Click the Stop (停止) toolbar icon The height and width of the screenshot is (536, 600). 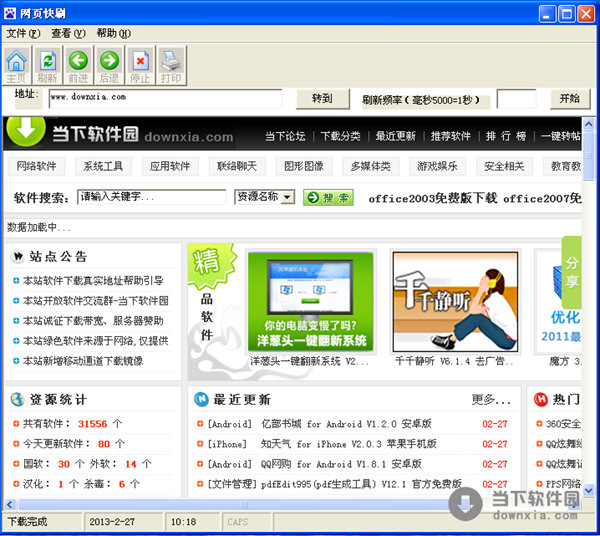pos(140,65)
